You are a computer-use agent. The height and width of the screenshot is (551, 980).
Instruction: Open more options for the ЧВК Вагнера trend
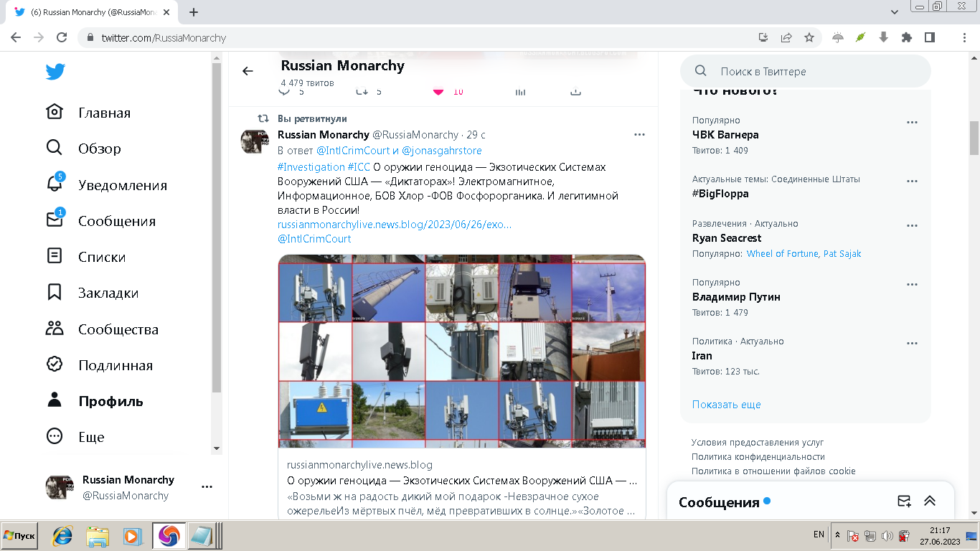[912, 123]
